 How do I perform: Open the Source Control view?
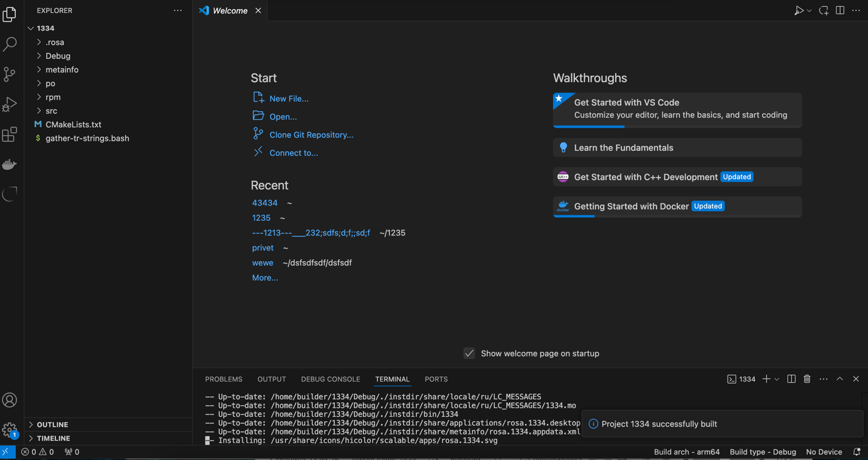coord(10,74)
